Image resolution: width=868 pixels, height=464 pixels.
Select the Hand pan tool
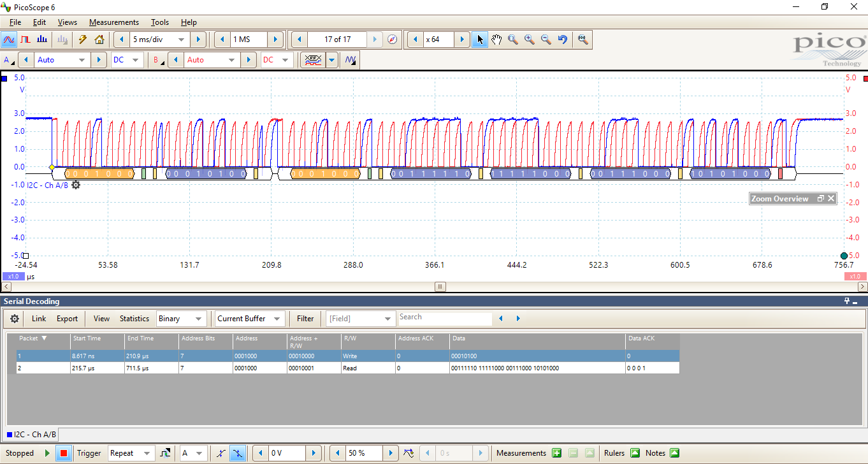click(496, 40)
